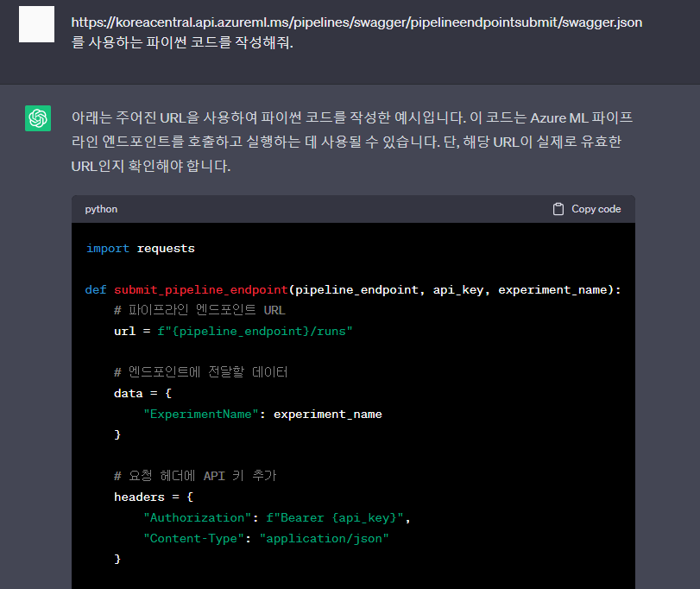The height and width of the screenshot is (589, 700).
Task: Click the line 'import requests'
Action: point(140,248)
